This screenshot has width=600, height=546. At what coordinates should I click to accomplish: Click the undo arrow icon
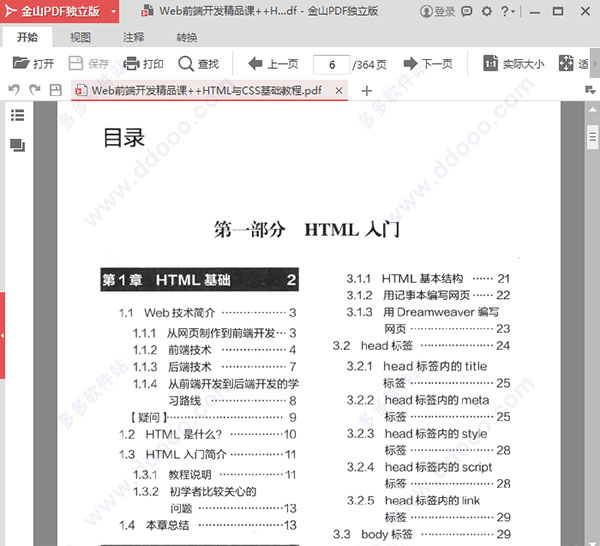pyautogui.click(x=14, y=90)
